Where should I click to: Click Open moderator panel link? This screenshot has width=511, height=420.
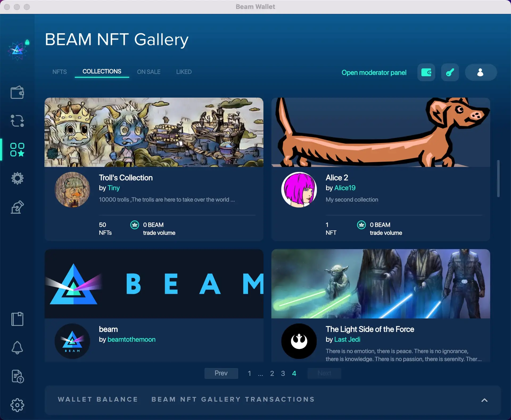pyautogui.click(x=374, y=72)
